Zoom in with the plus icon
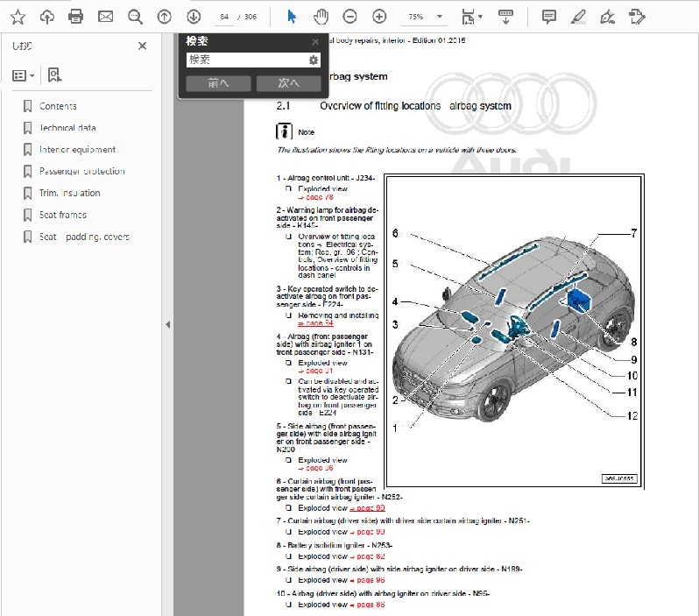This screenshot has width=699, height=616. pos(379,17)
